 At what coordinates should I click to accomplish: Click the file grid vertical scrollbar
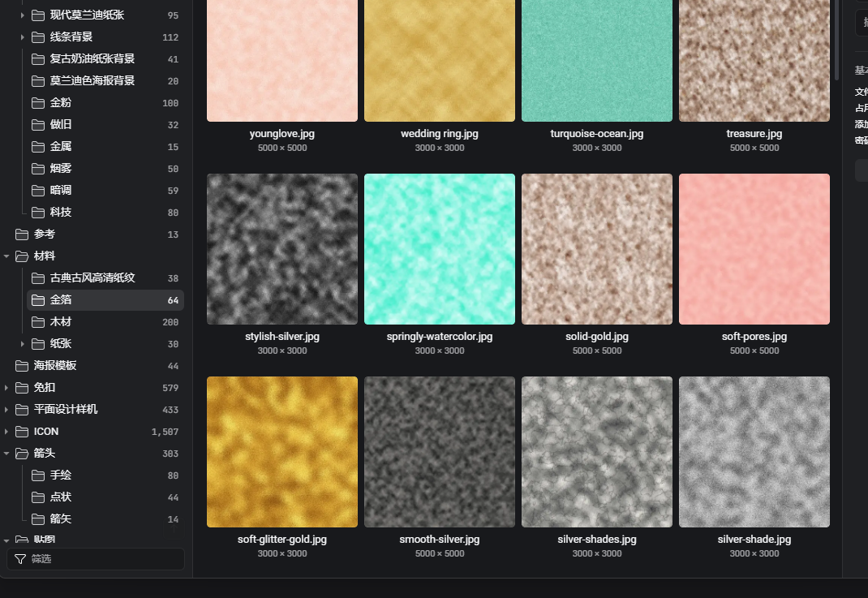836,40
